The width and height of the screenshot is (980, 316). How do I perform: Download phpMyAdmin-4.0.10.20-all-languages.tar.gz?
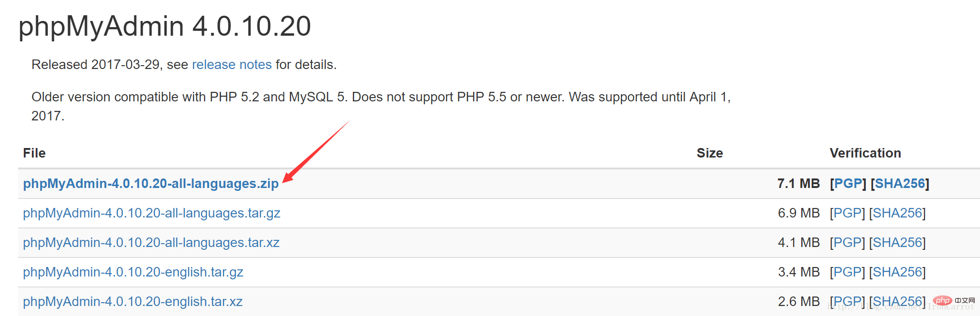coord(152,213)
